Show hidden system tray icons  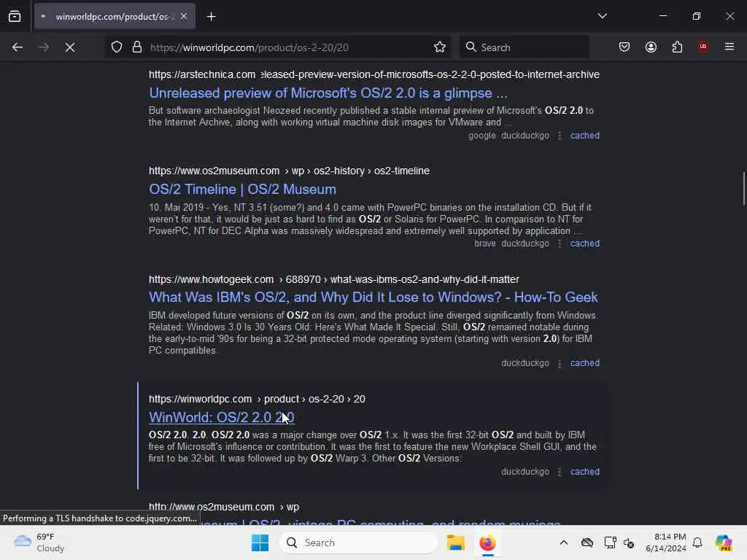564,542
